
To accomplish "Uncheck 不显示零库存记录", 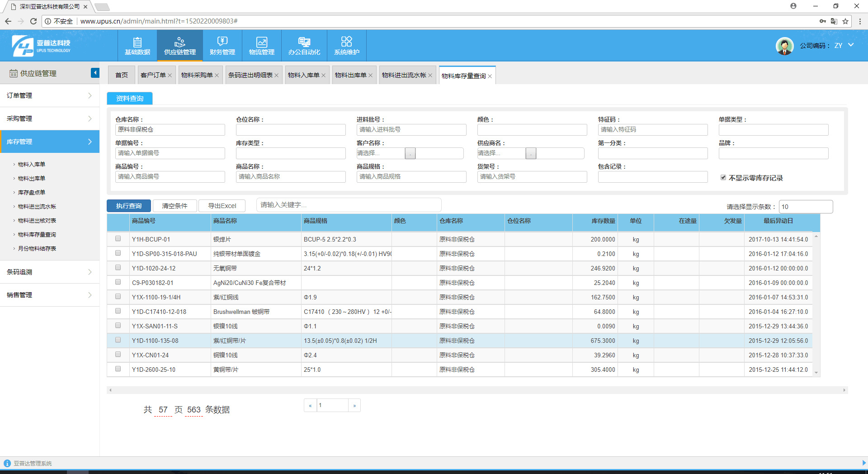I will click(722, 177).
